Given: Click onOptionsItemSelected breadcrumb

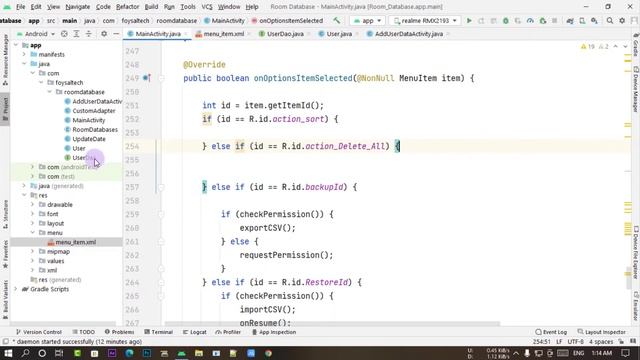Looking at the screenshot, I should coord(291,20).
